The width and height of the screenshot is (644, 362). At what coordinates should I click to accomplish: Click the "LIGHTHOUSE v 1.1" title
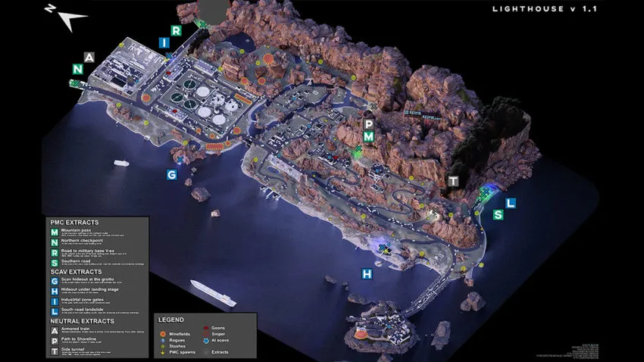[x=544, y=8]
